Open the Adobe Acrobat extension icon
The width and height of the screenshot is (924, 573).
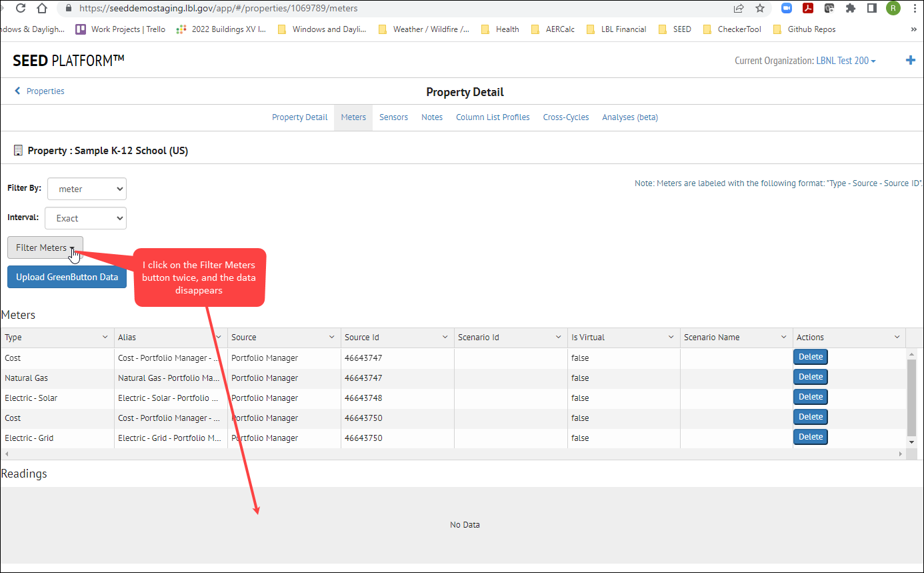(808, 8)
